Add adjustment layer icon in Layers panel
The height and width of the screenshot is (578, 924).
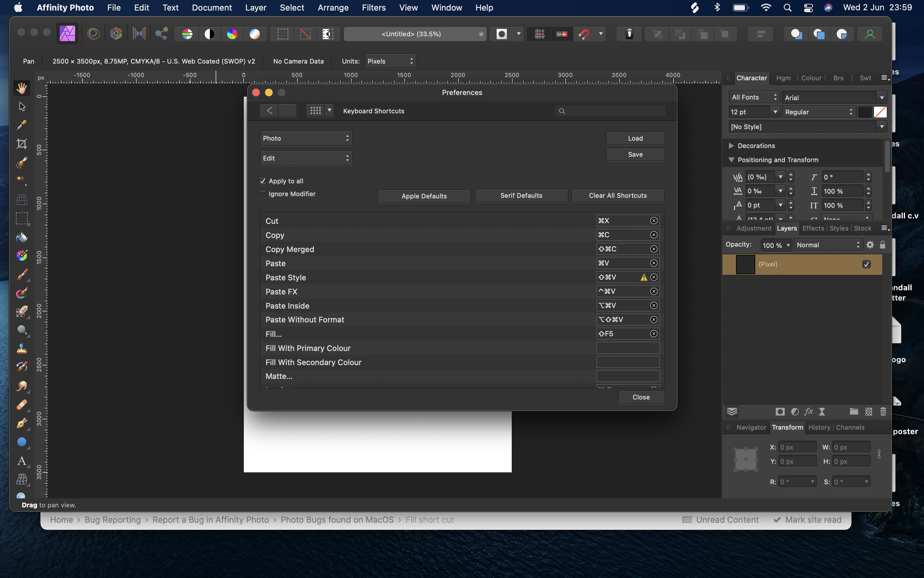(795, 412)
